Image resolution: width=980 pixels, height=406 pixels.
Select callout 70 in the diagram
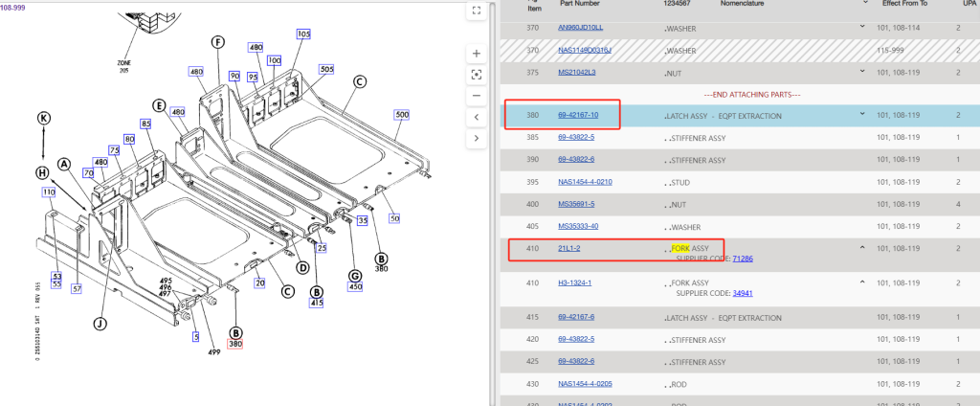pyautogui.click(x=88, y=172)
